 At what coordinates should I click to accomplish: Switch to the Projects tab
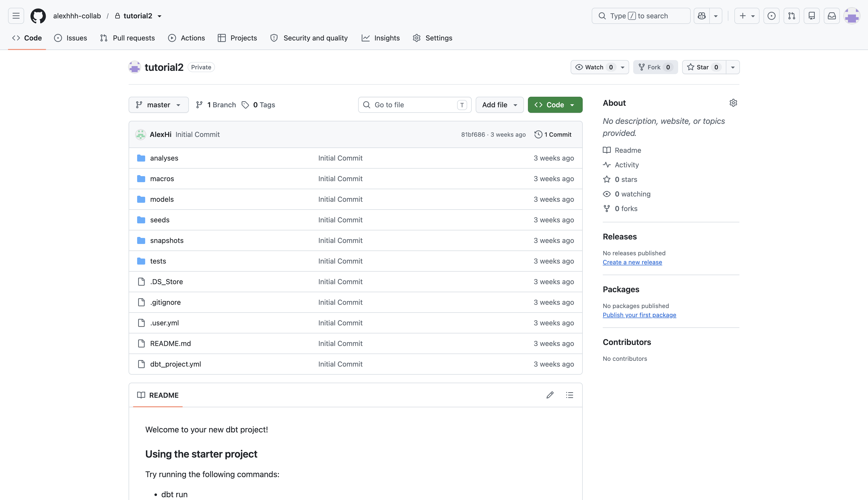237,38
